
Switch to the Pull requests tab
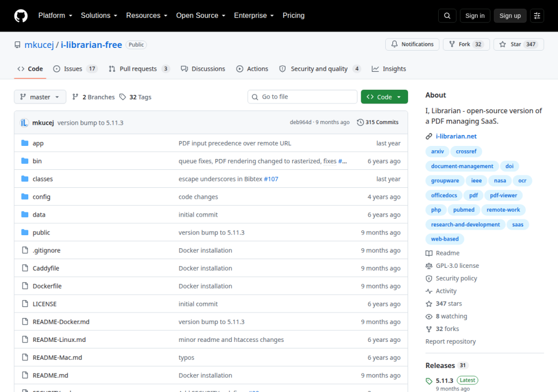[x=139, y=69]
